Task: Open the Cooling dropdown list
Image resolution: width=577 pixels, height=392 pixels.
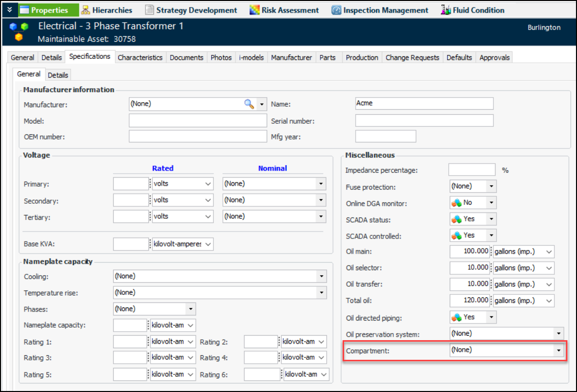Action: click(321, 277)
